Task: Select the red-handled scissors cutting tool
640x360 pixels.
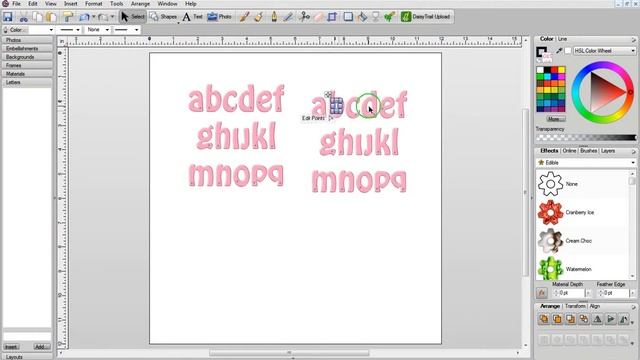Action: (304, 17)
